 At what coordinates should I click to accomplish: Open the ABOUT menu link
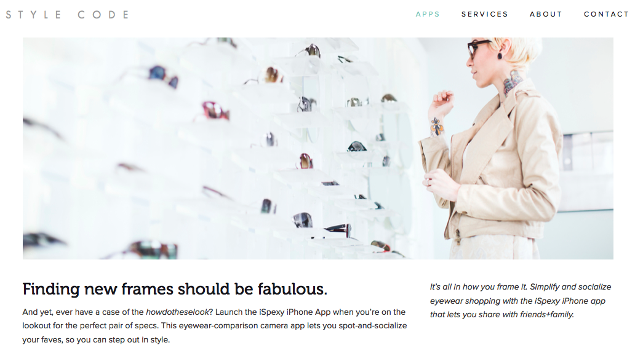546,14
